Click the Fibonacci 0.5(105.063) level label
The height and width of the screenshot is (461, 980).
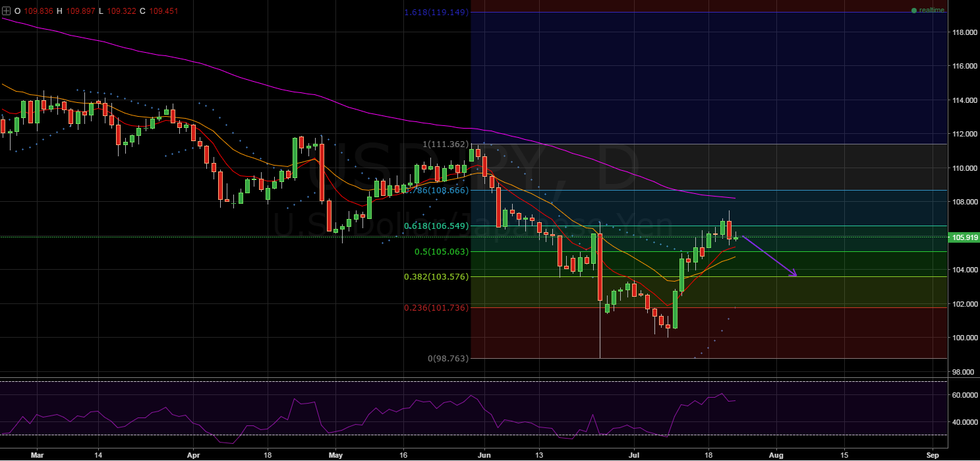(x=442, y=251)
